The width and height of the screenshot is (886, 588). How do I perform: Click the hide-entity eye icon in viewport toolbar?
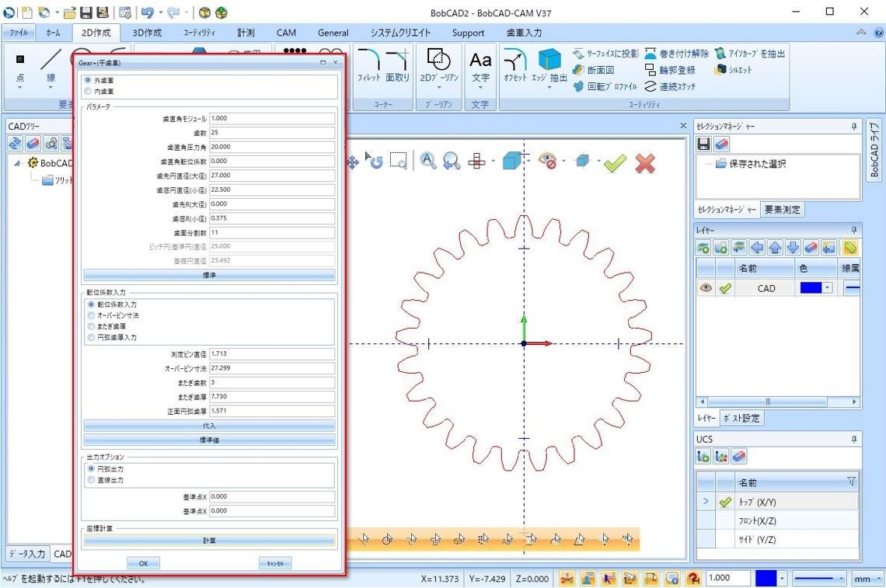[547, 162]
